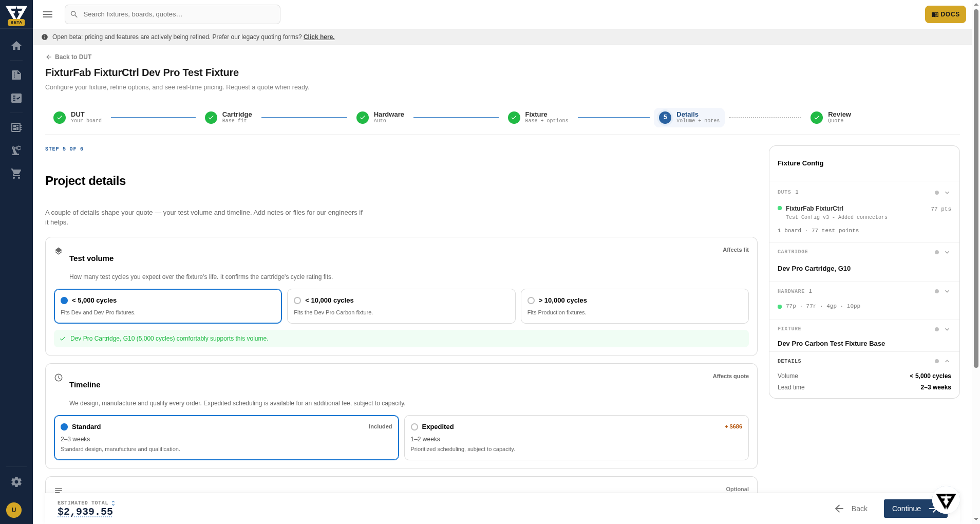Open the DOCS button

[945, 14]
